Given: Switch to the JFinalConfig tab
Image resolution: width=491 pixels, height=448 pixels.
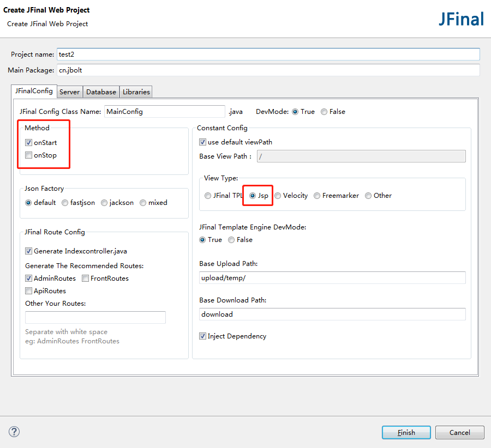Looking at the screenshot, I should click(x=34, y=91).
